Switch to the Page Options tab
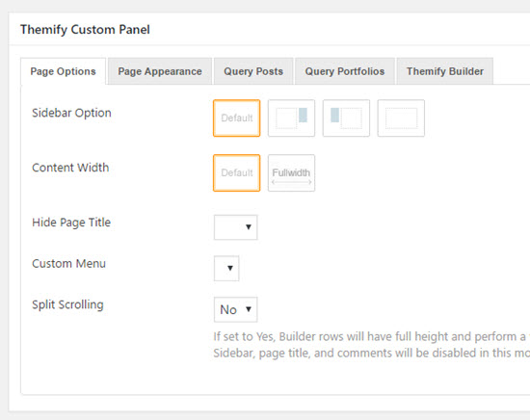The image size is (530, 420). point(63,71)
